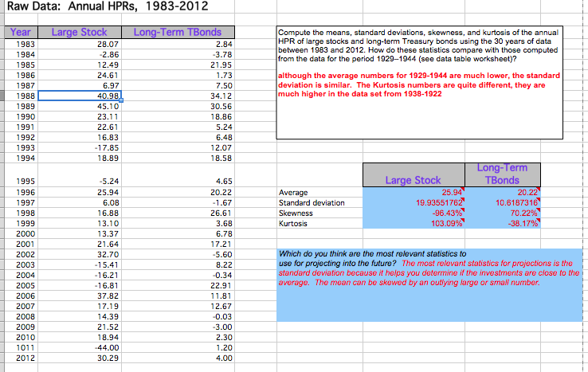Select the 13.10 cell for 1999
The height and width of the screenshot is (372, 588).
coord(80,224)
